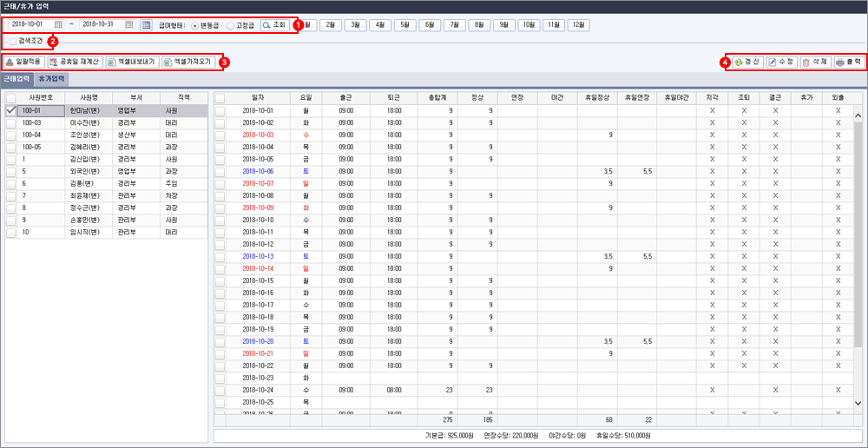
Task: Open the start date calendar picker icon
Action: point(59,25)
